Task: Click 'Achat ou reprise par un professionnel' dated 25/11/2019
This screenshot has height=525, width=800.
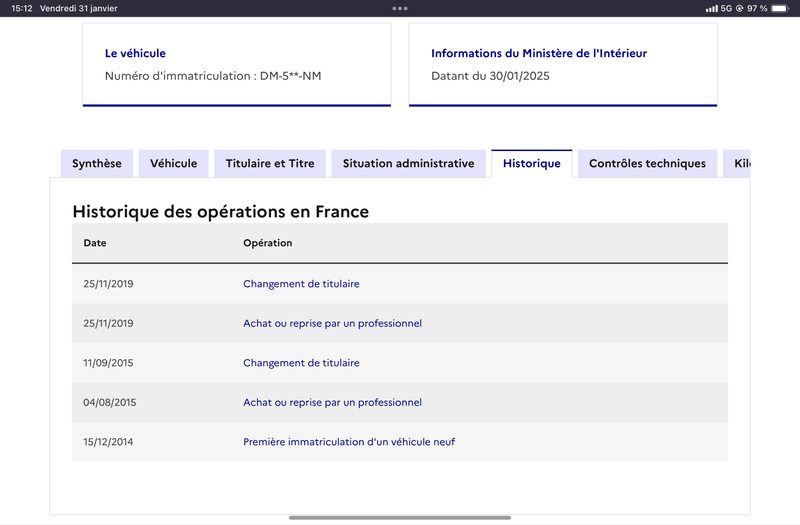Action: [332, 323]
